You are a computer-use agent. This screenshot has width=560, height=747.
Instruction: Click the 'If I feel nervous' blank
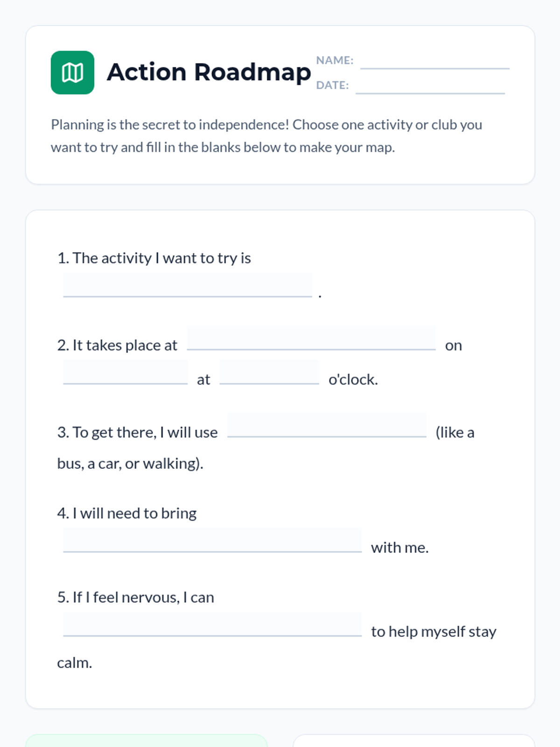[x=212, y=625]
